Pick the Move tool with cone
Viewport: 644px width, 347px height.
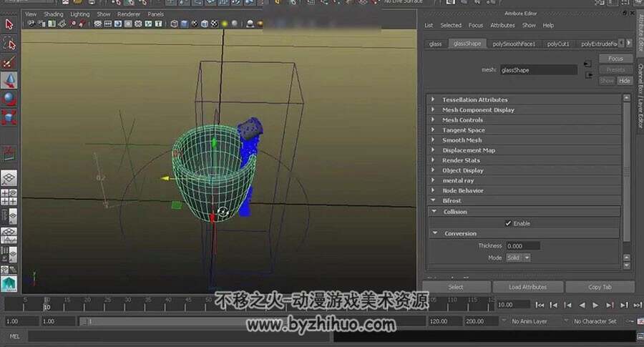[9, 80]
